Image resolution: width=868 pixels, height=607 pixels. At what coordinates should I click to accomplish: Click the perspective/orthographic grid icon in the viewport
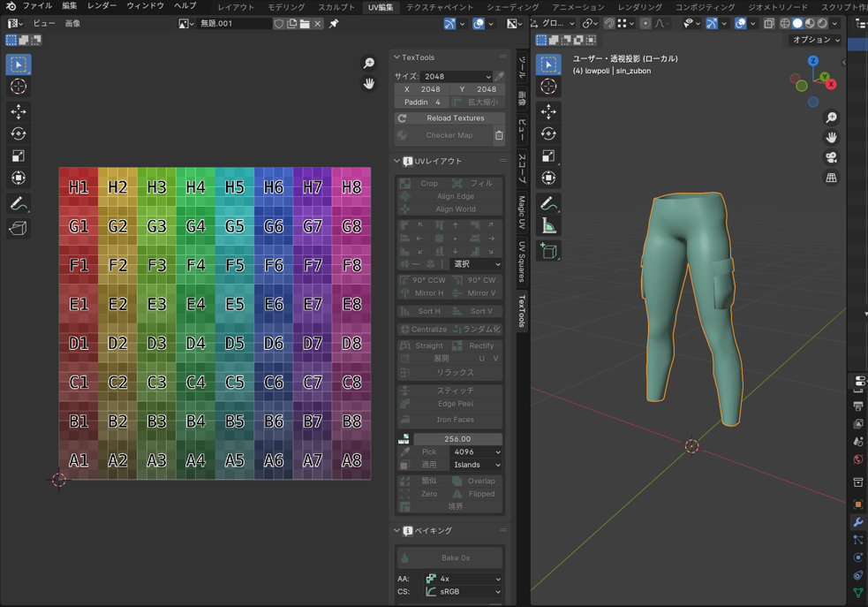(831, 178)
